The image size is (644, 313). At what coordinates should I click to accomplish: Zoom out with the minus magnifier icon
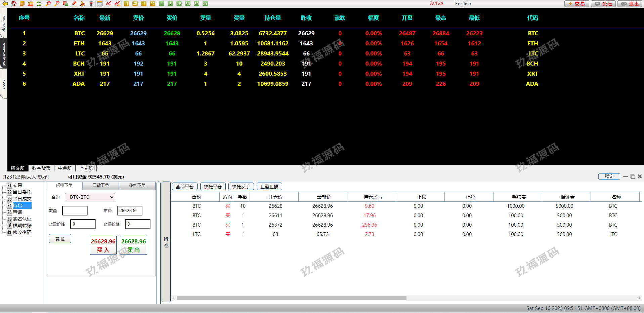57,4
